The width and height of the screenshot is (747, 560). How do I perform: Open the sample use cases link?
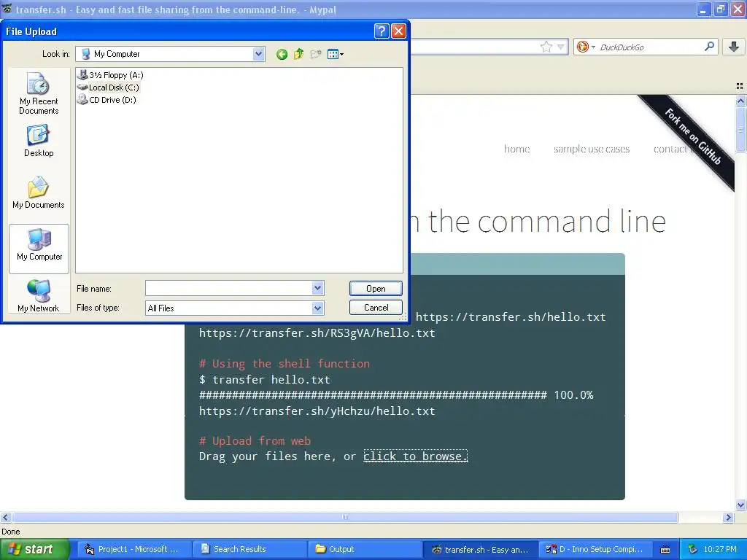click(591, 149)
